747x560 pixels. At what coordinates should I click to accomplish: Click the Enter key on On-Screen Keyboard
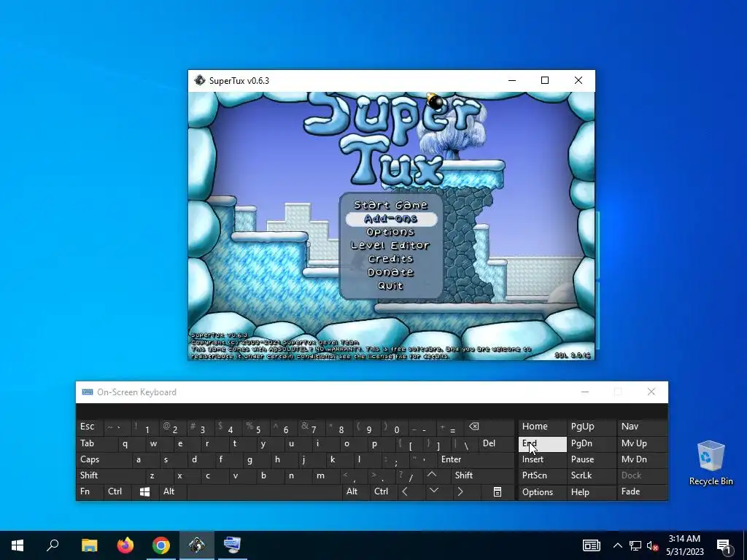point(474,459)
